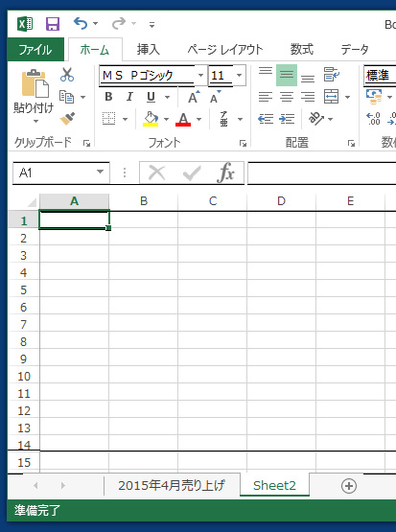The image size is (396, 532).
Task: Click the Accounting Number Format currency icon
Action: pyautogui.click(x=374, y=97)
